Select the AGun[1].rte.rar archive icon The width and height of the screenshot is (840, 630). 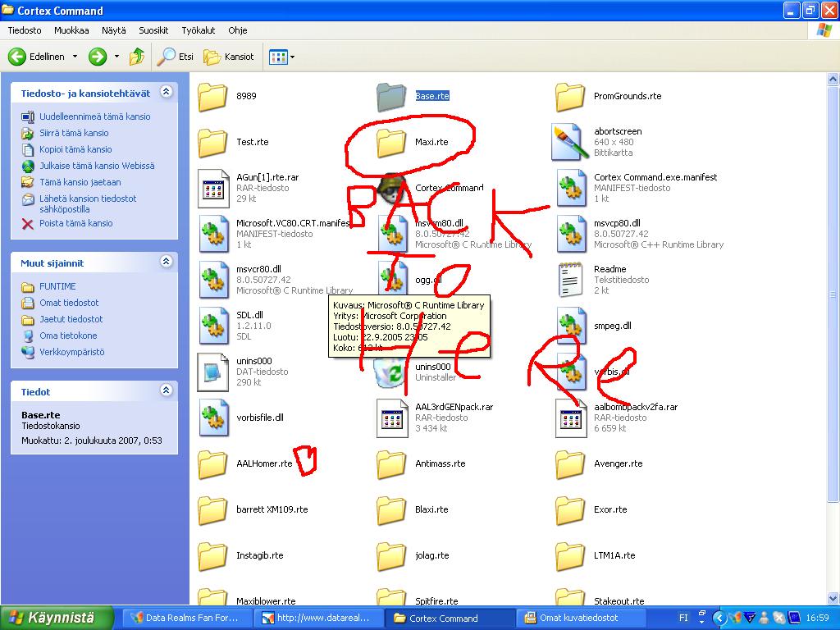coord(213,188)
